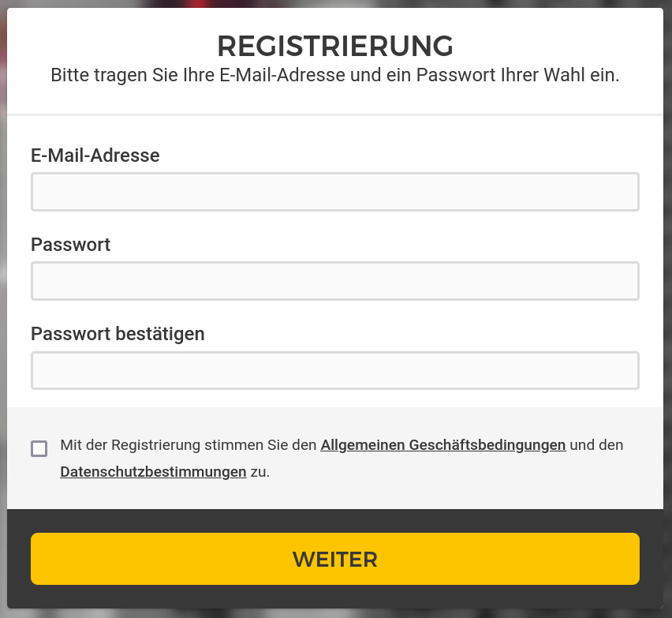
Task: Select the Passwort bestätigen input field
Action: [x=334, y=370]
